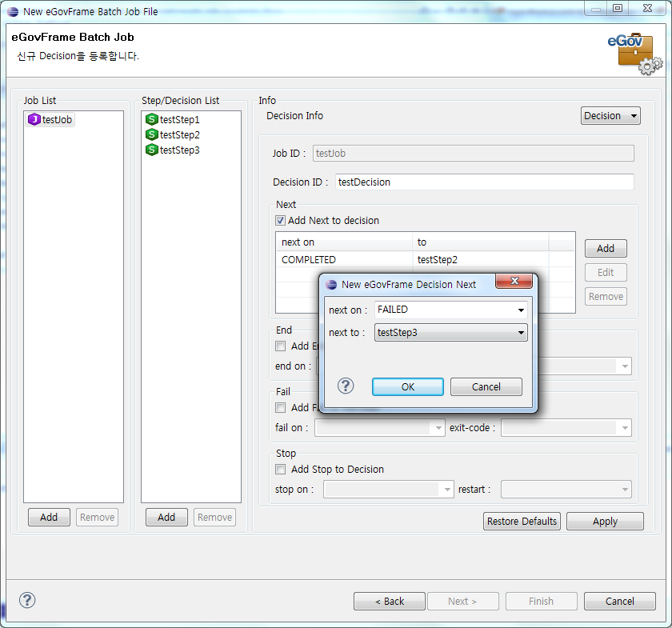
Task: Click wizard Cancel button at bottom
Action: (620, 601)
